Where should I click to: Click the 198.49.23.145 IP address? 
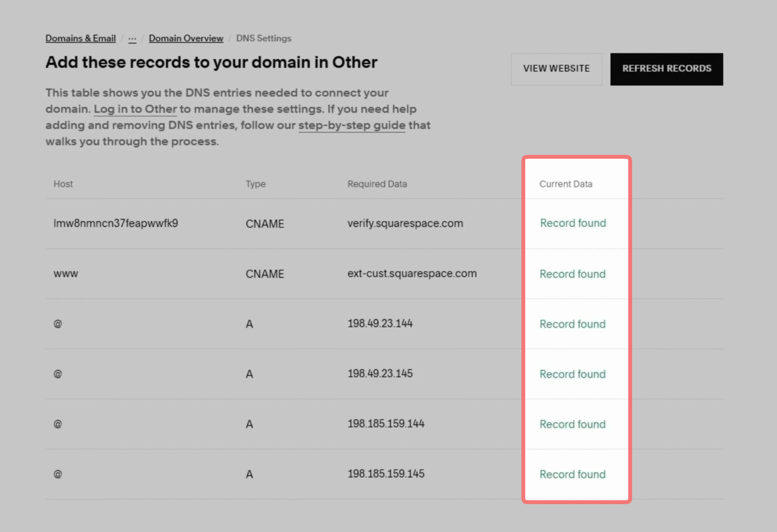pyautogui.click(x=380, y=374)
